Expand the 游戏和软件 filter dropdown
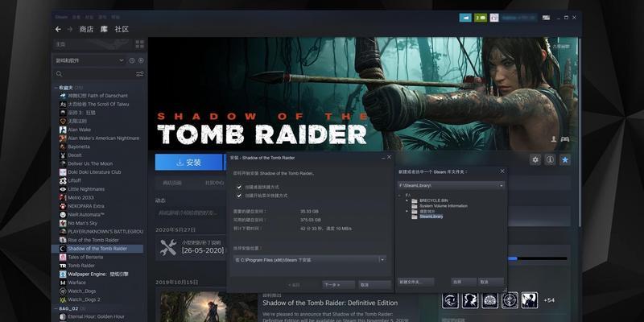 pyautogui.click(x=89, y=60)
